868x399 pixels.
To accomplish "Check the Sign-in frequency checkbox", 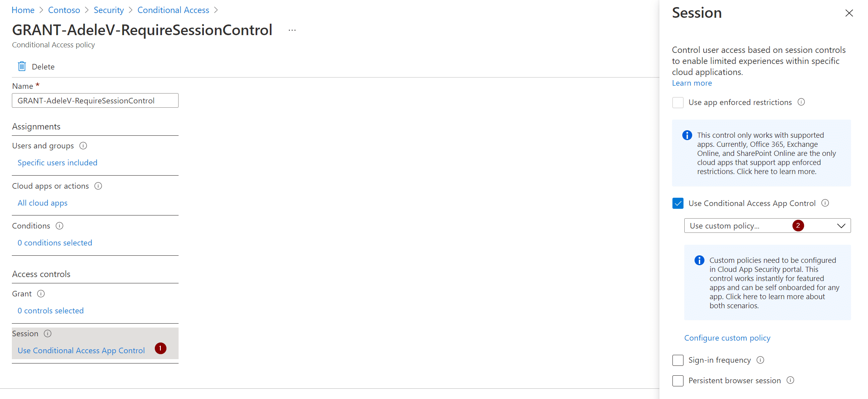I will pyautogui.click(x=678, y=360).
